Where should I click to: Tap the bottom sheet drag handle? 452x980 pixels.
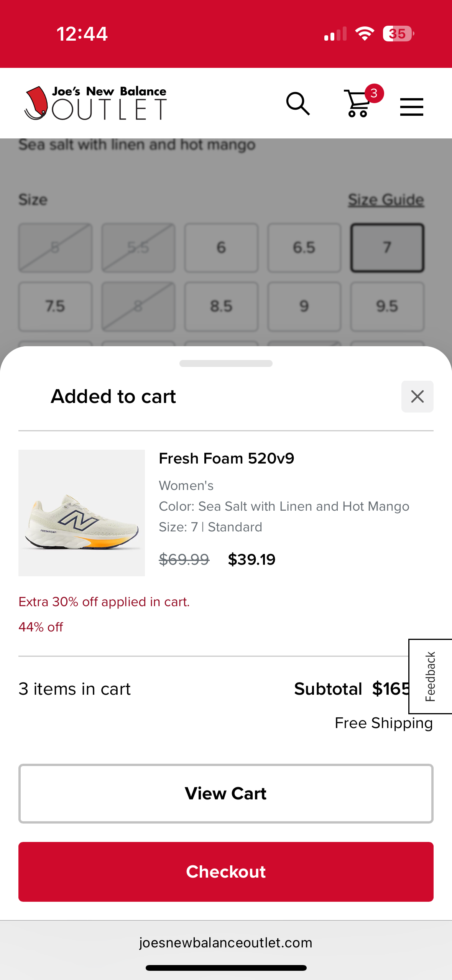tap(226, 363)
